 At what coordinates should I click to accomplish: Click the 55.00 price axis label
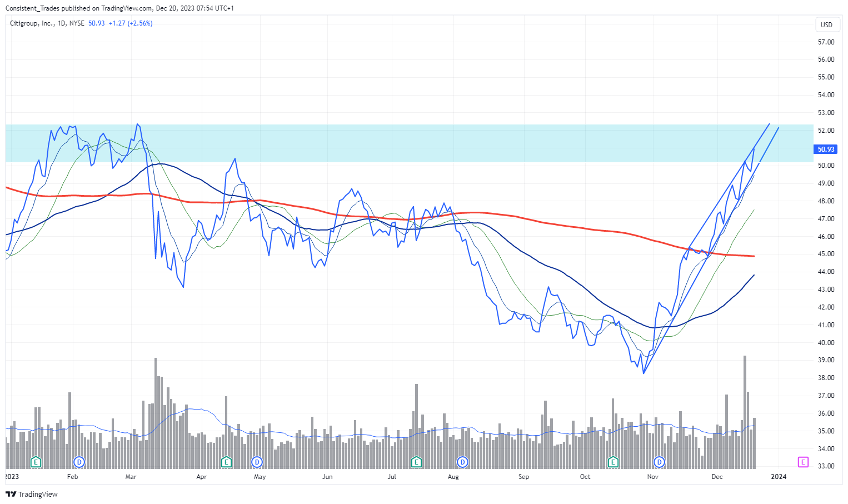pyautogui.click(x=826, y=77)
